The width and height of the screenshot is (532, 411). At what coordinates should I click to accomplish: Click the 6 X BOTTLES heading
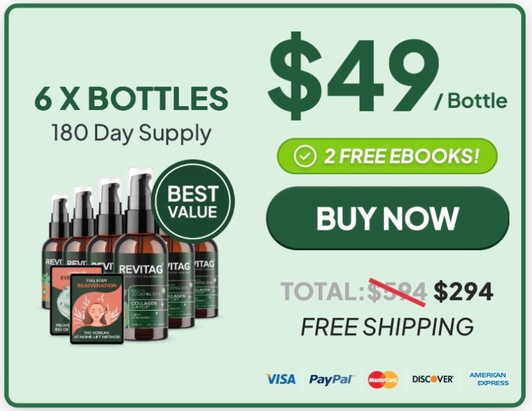pos(131,98)
